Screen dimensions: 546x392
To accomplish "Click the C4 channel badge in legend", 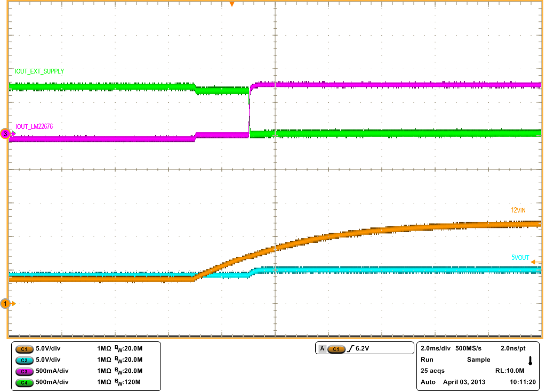I will point(24,382).
